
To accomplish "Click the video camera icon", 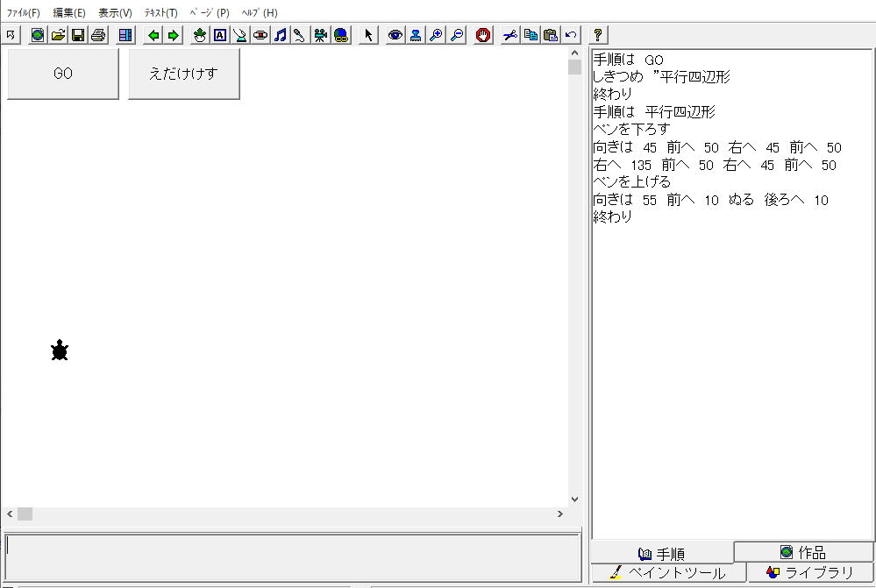I will click(x=321, y=35).
